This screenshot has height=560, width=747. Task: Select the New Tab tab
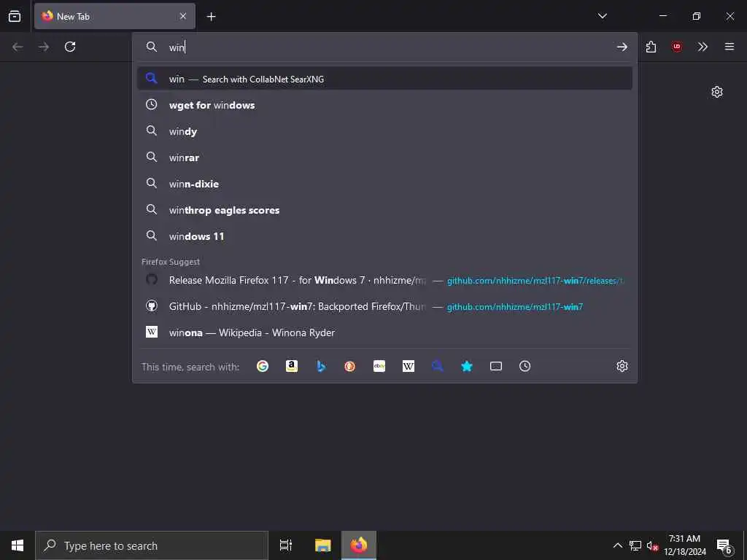point(115,16)
